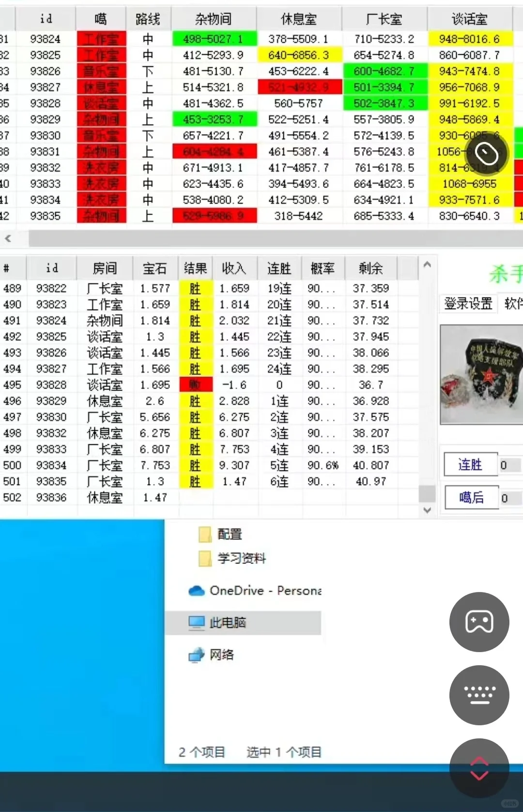Click the input field next to 连胜
Screen dimensions: 523x812
point(510,465)
